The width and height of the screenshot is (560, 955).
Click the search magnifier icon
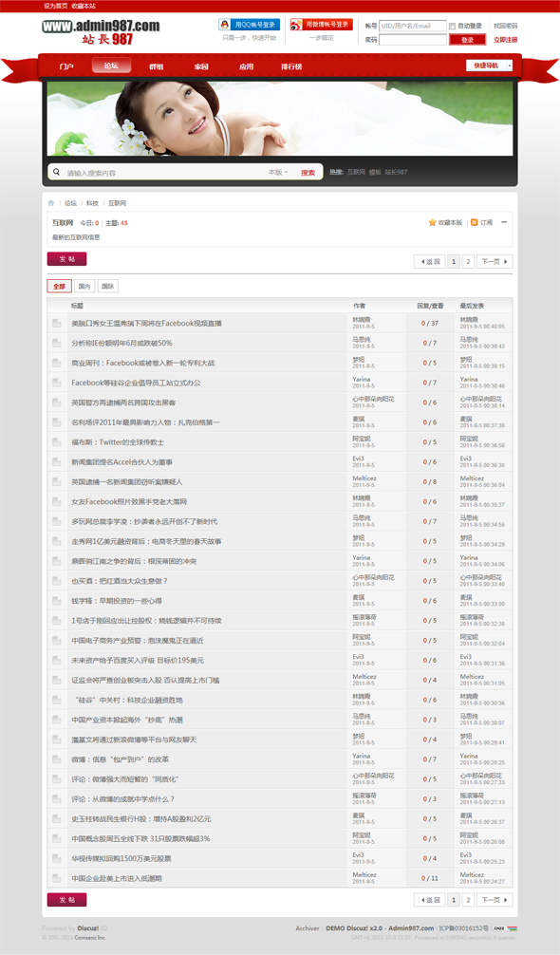tap(57, 173)
